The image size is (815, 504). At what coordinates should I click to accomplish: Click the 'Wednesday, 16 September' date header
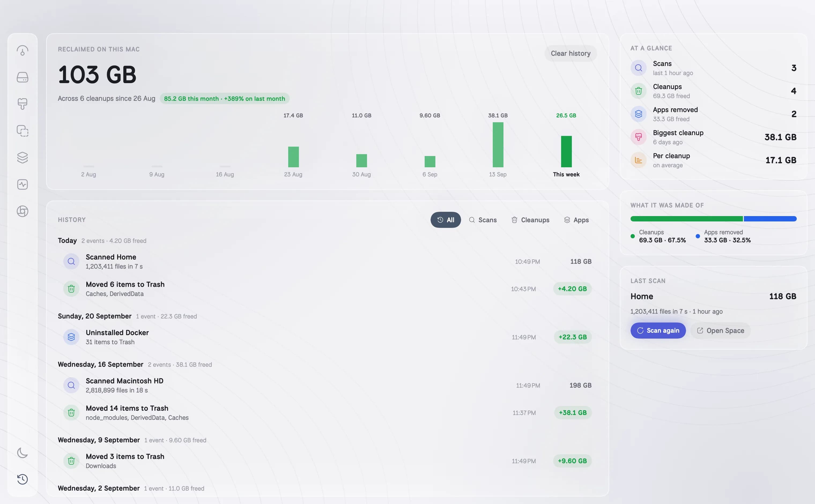coord(101,365)
